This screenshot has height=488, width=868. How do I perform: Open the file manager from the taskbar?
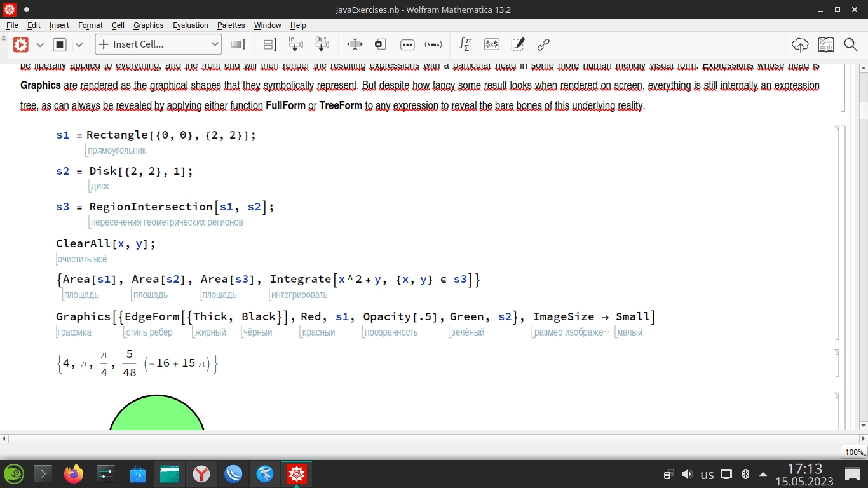click(x=169, y=474)
